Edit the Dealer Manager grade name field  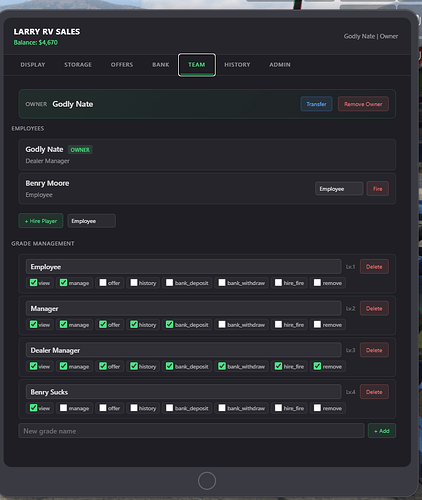click(183, 350)
